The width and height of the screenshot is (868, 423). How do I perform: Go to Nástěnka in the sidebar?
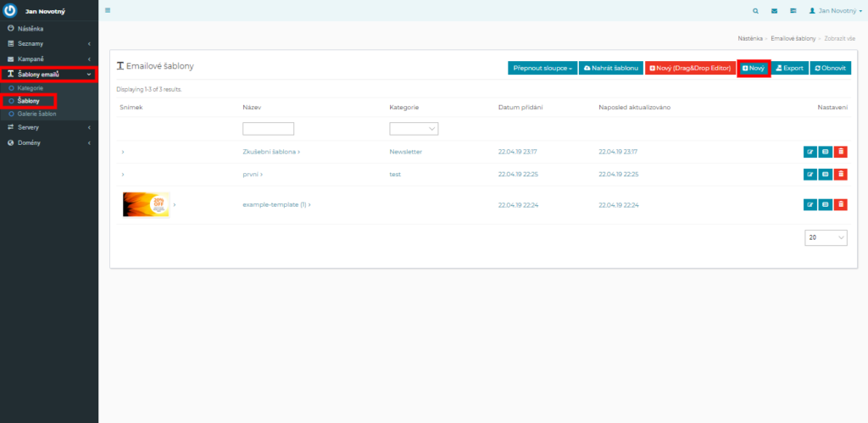tap(31, 29)
